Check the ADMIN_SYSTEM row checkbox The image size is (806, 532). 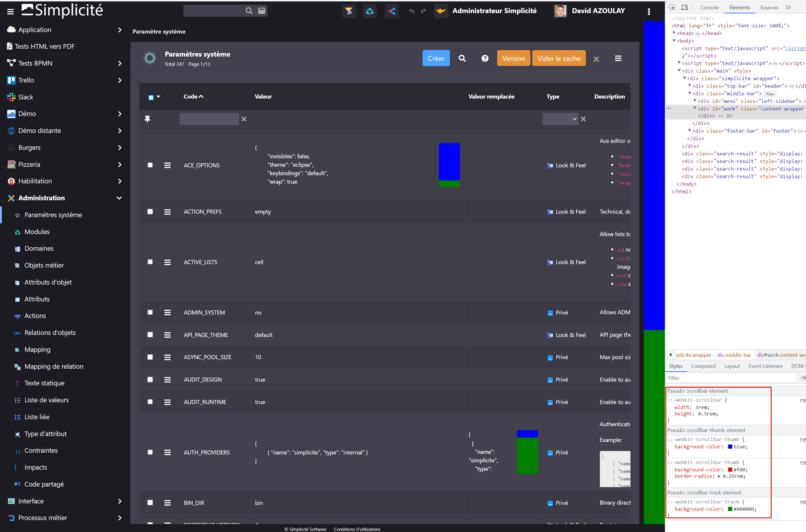[150, 312]
